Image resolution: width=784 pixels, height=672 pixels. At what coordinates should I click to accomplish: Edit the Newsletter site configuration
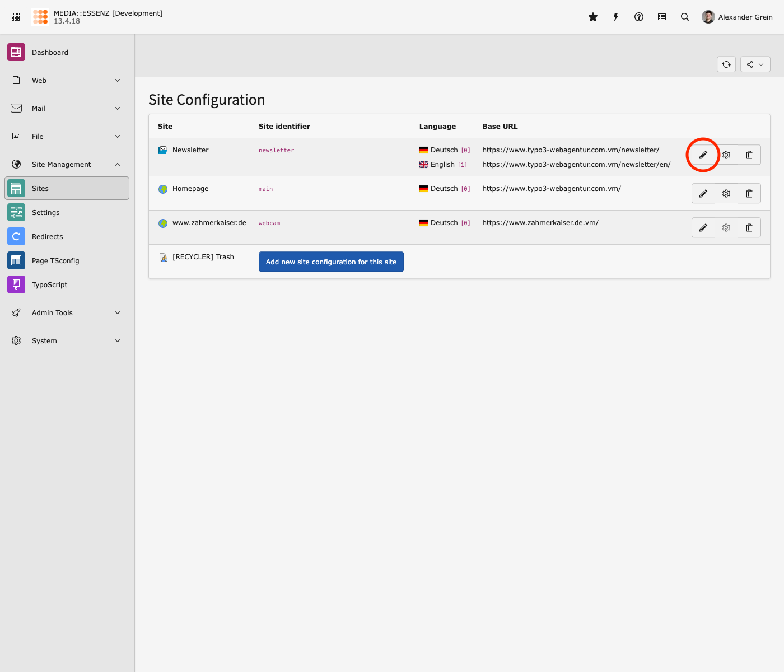click(x=703, y=155)
